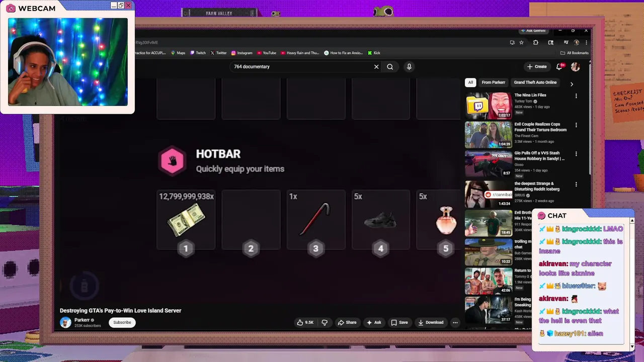
Task: Open the browser extensions puzzle icon
Action: tap(535, 43)
